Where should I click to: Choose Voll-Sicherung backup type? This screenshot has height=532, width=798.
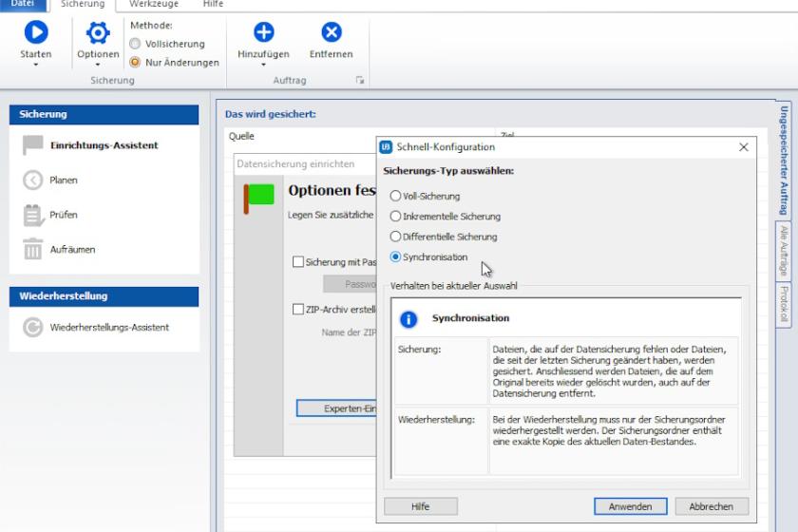(395, 196)
